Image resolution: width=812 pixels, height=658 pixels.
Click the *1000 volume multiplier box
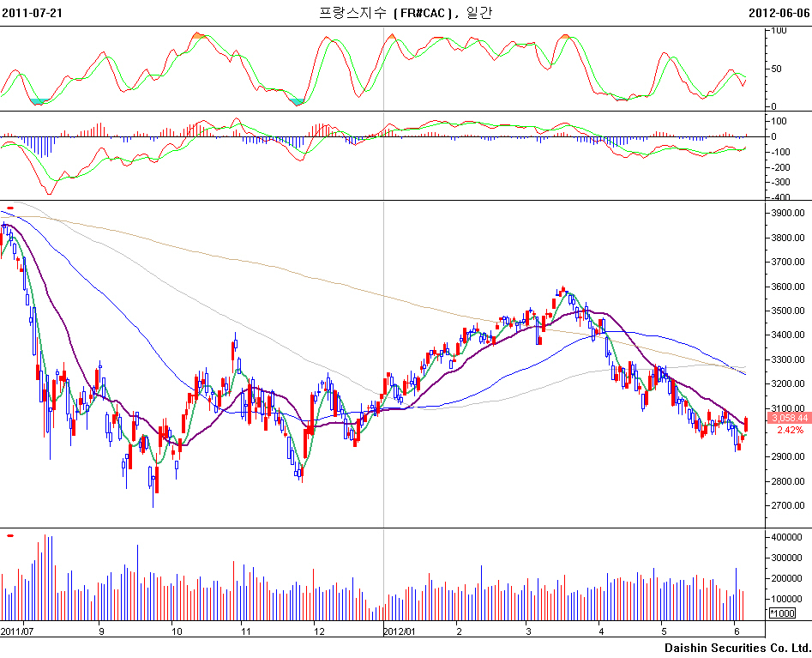click(x=781, y=613)
